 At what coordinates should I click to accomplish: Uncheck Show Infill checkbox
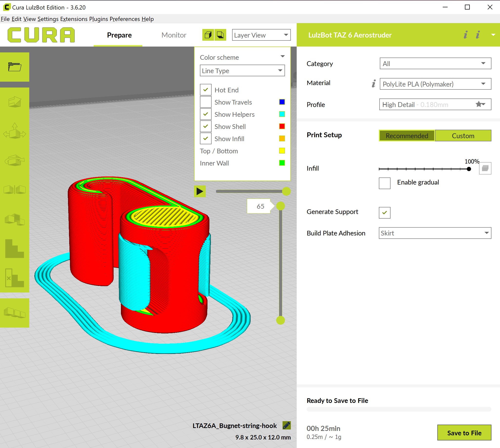206,139
